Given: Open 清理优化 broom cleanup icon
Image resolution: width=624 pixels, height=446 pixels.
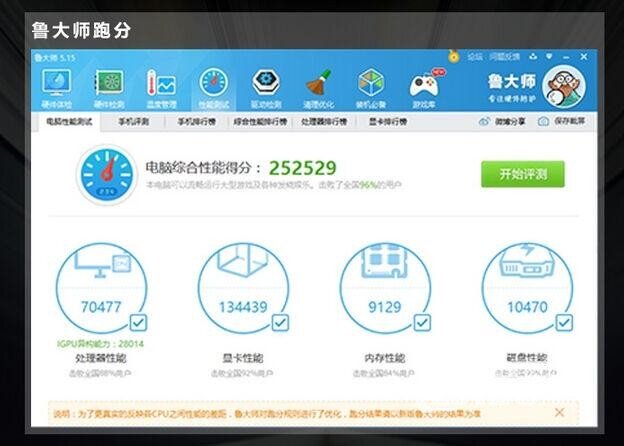Looking at the screenshot, I should [x=318, y=85].
